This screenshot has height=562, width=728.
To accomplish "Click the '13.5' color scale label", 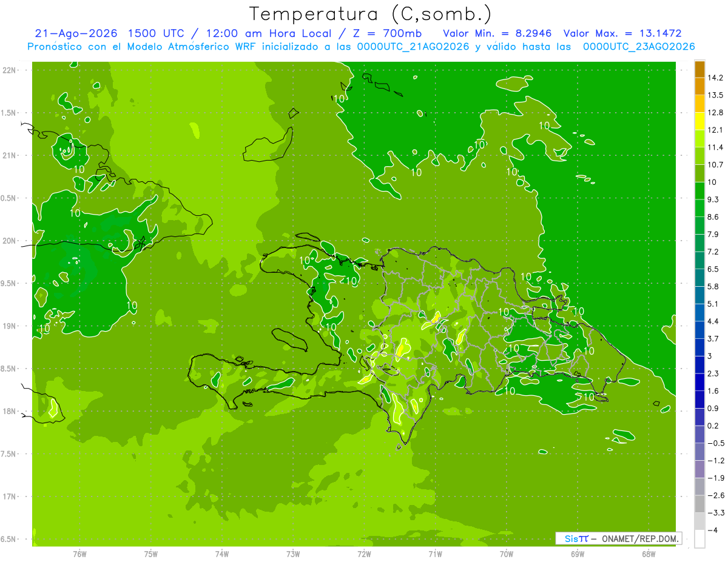I will pos(715,95).
